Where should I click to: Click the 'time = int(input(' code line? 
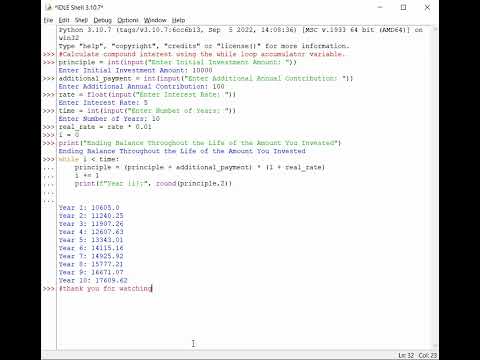147,111
